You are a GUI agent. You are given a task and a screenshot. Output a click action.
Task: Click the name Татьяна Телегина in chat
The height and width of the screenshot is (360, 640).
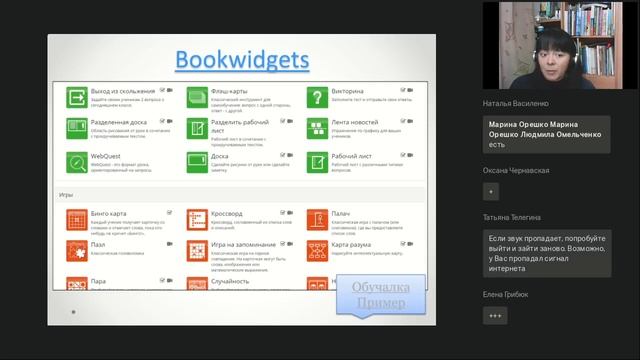tap(512, 218)
